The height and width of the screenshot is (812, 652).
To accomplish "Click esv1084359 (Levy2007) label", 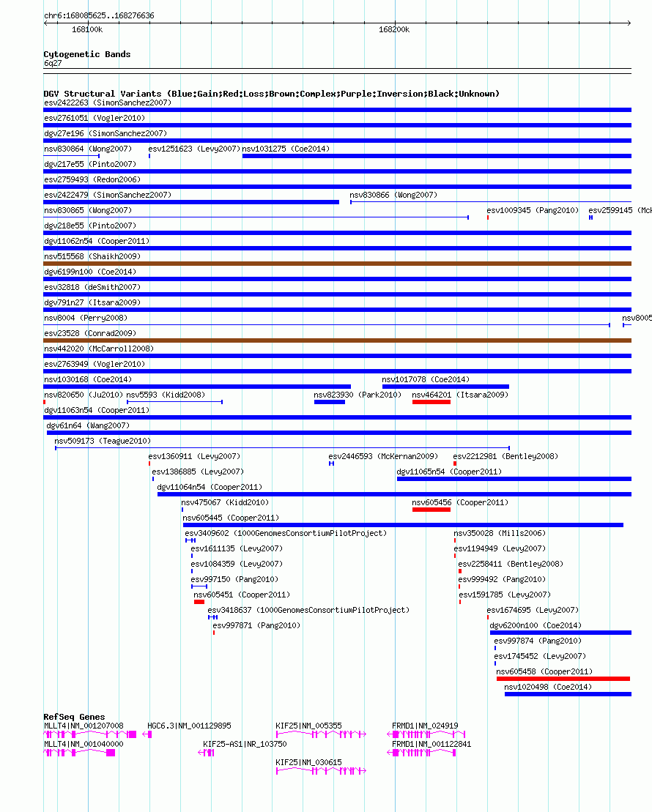I will (x=237, y=565).
